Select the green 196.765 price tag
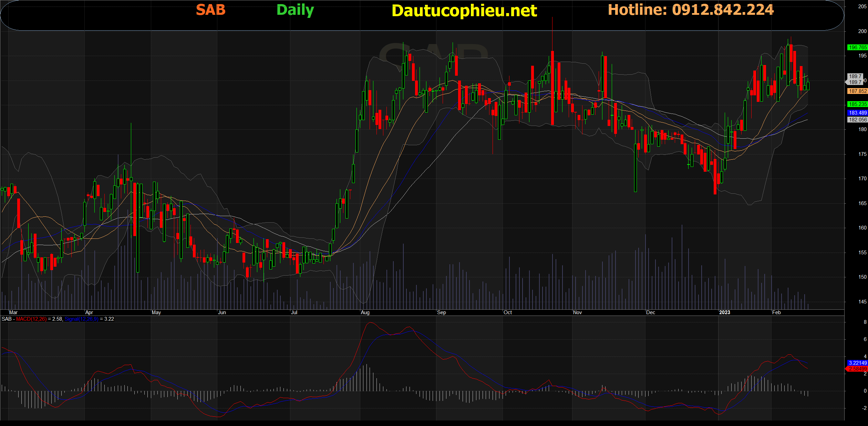The image size is (868, 426). point(857,47)
